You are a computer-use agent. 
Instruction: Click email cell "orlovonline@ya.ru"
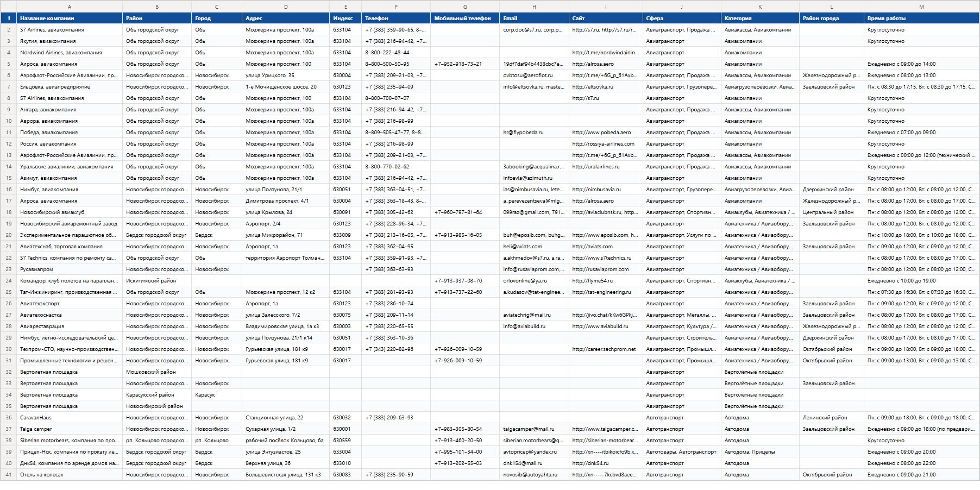534,281
